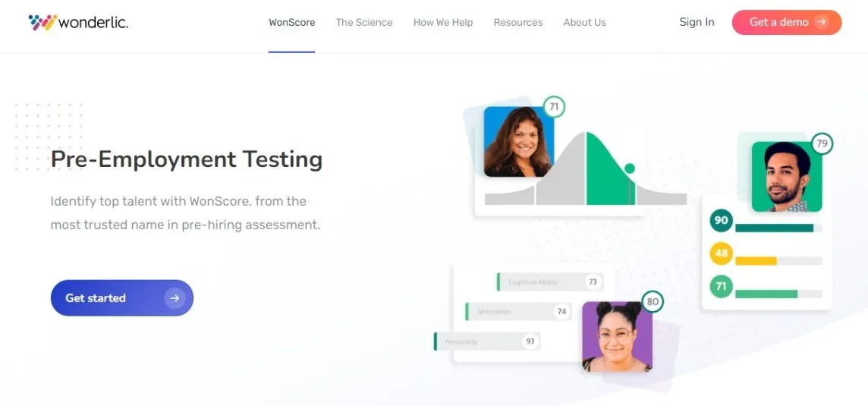The height and width of the screenshot is (406, 868).
Task: Click the green dot on the bell curve
Action: point(630,168)
